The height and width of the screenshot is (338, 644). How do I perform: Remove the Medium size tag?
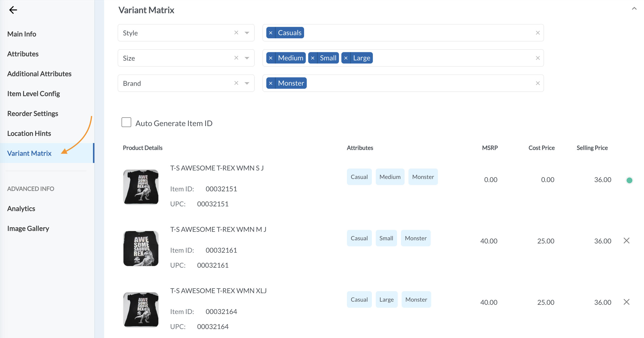click(271, 58)
